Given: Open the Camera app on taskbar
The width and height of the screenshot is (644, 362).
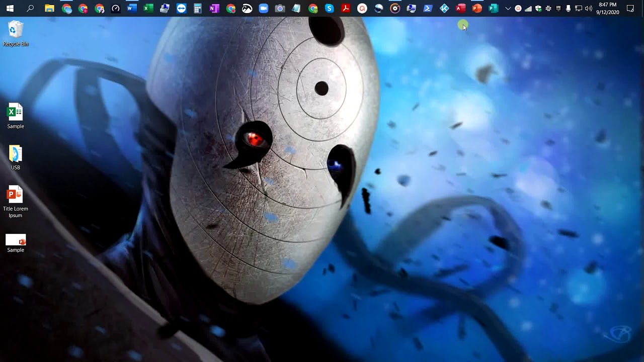Looking at the screenshot, I should [x=280, y=9].
